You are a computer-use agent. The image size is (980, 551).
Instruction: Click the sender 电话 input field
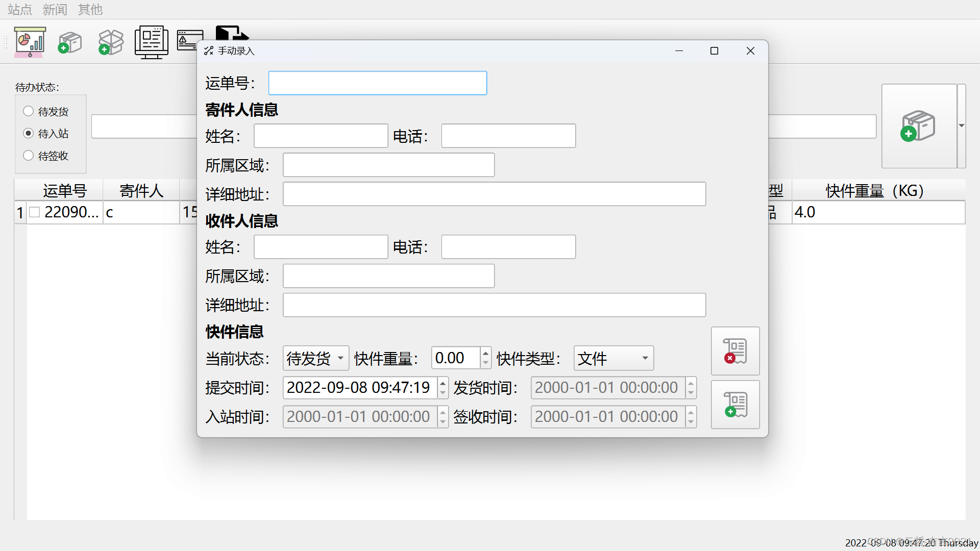tap(508, 136)
